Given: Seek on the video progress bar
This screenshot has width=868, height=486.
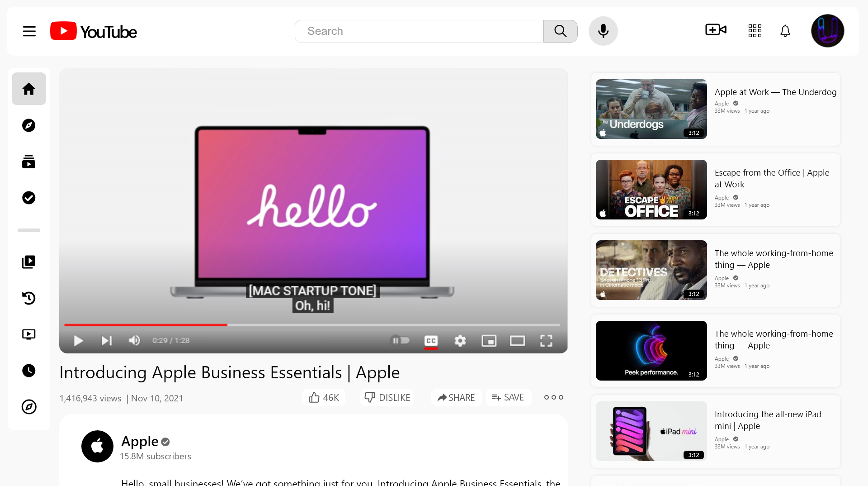Looking at the screenshot, I should coord(312,324).
